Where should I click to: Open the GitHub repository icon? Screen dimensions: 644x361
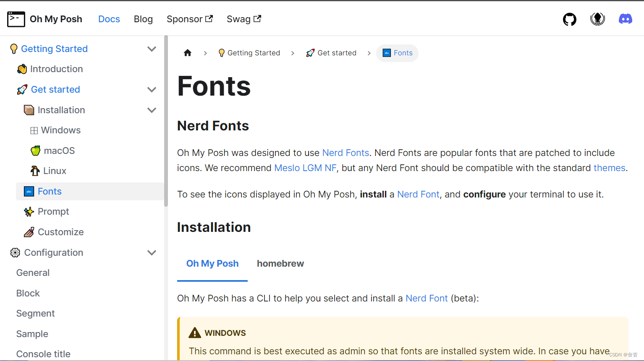(570, 19)
